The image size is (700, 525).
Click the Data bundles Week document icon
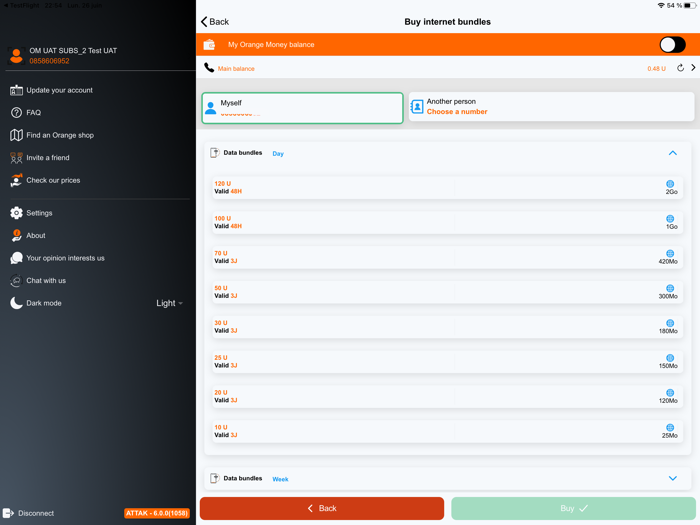pos(215,478)
